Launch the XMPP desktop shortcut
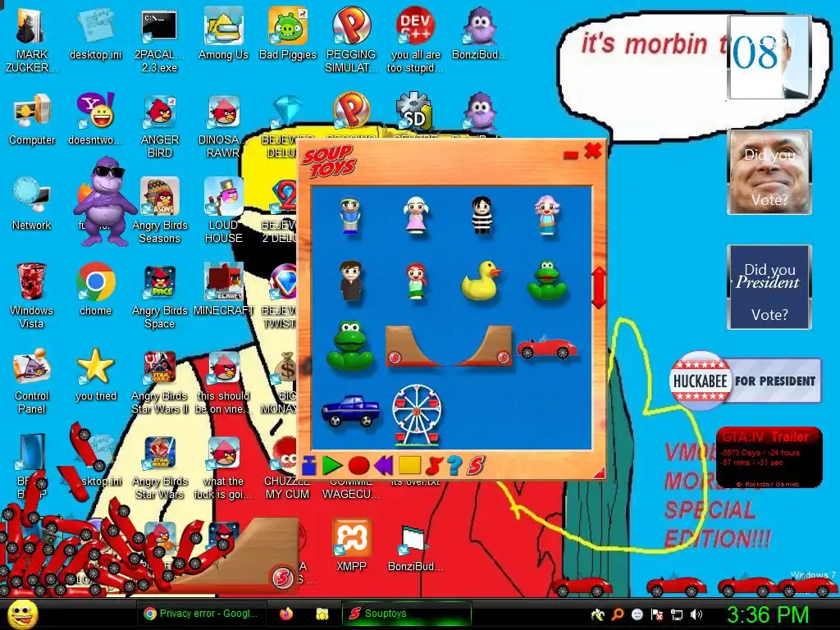840x630 pixels. (351, 546)
